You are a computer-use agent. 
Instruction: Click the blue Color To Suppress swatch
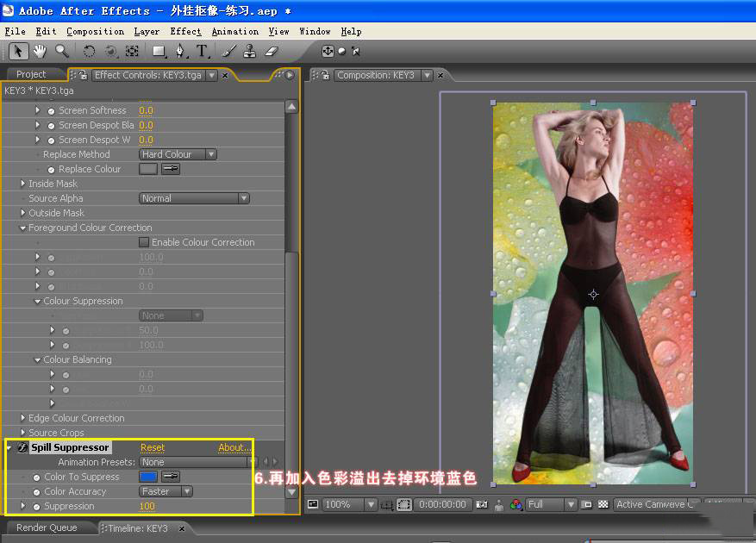pyautogui.click(x=148, y=477)
